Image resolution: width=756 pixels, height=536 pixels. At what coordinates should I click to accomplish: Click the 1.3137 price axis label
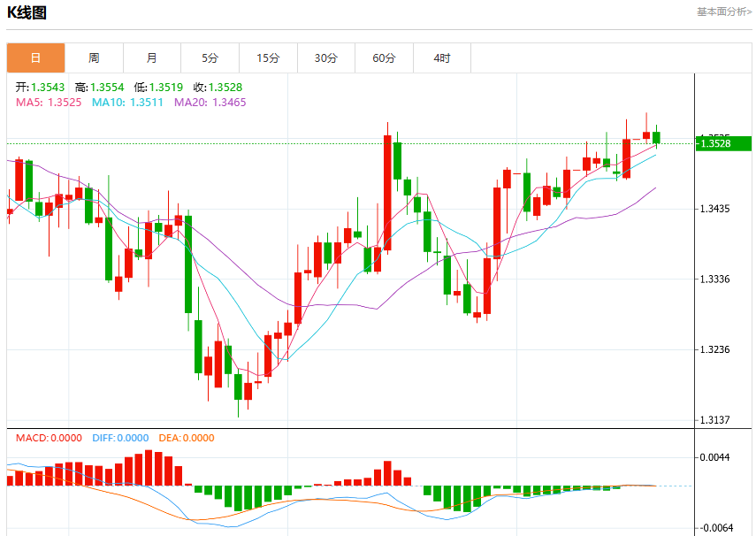point(715,420)
